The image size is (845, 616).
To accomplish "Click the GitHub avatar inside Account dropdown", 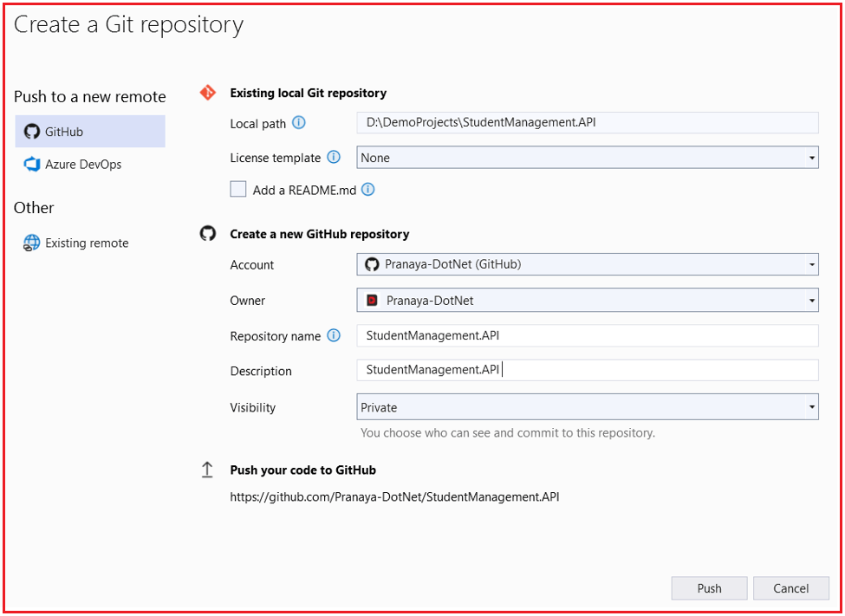I will (x=373, y=265).
